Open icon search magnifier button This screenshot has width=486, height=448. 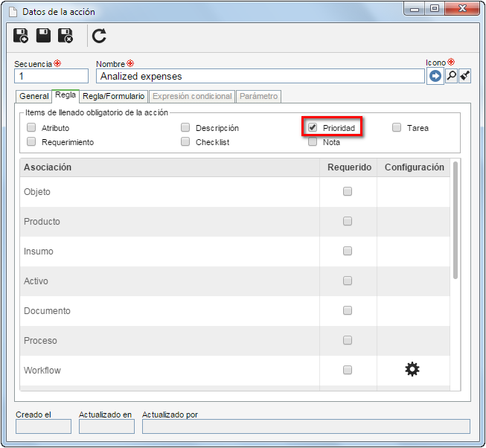point(452,76)
